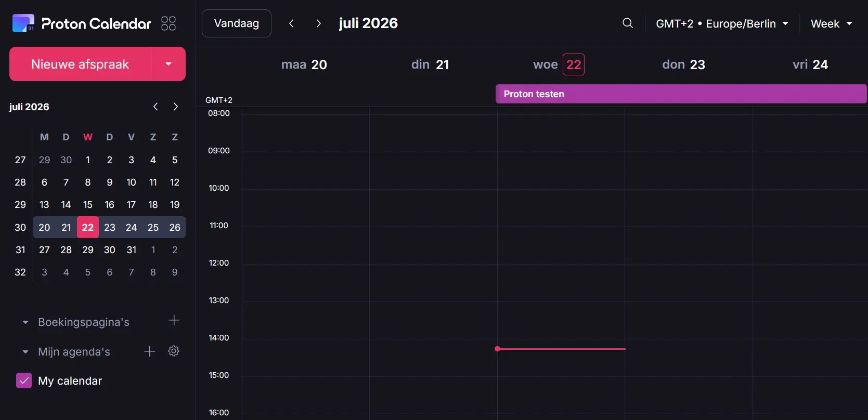Open the GMT+2 Europe/Berlin timezone dropdown

pos(722,24)
